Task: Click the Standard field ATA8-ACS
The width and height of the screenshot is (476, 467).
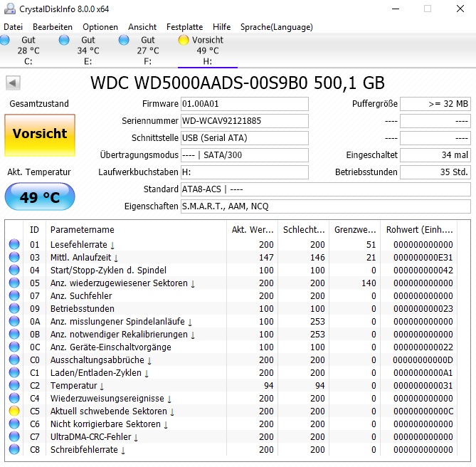Action: point(326,189)
